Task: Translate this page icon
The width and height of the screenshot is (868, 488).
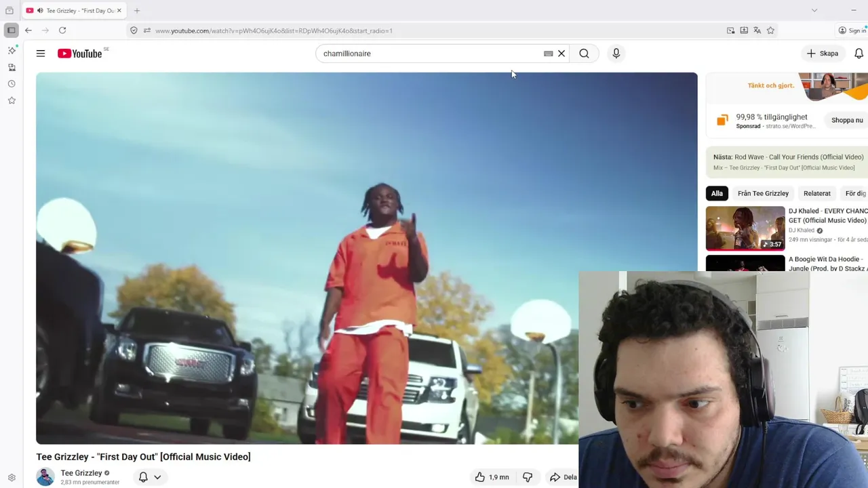Action: [x=757, y=30]
